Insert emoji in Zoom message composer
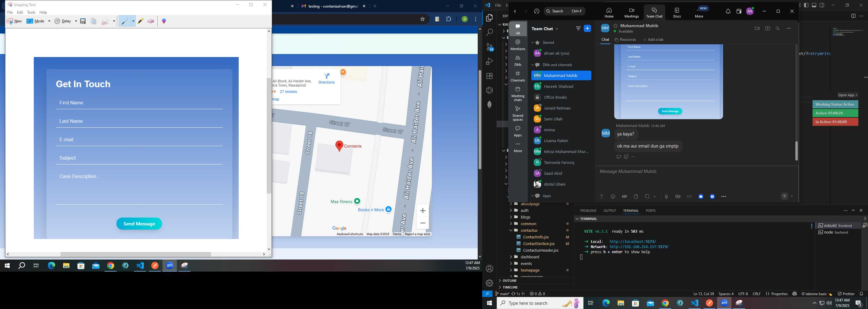868x309 pixels. pos(613,197)
